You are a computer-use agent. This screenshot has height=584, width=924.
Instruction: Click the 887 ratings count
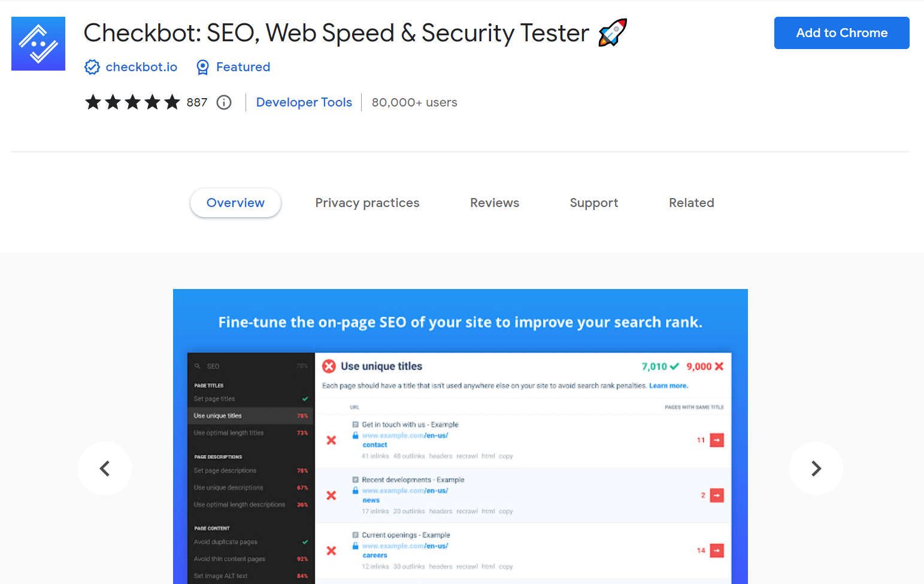196,102
